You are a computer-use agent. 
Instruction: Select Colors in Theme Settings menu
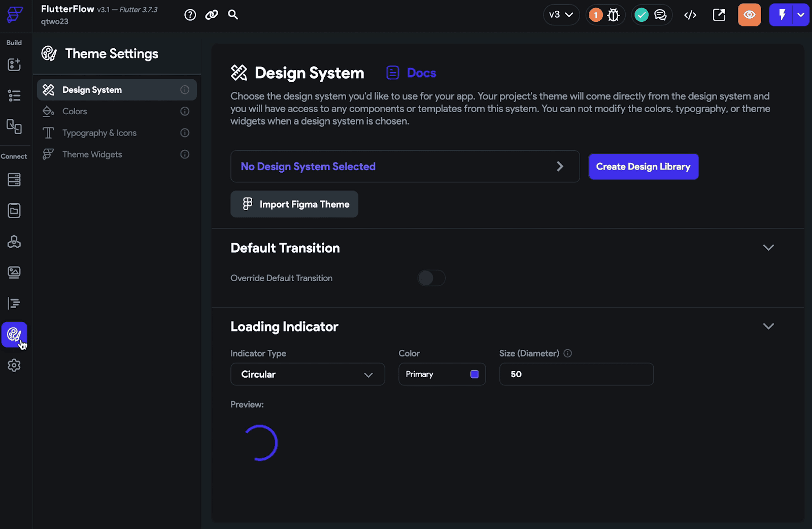pyautogui.click(x=117, y=111)
